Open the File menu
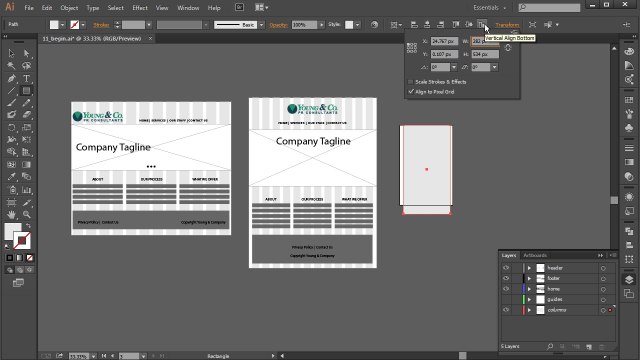 click(29, 8)
